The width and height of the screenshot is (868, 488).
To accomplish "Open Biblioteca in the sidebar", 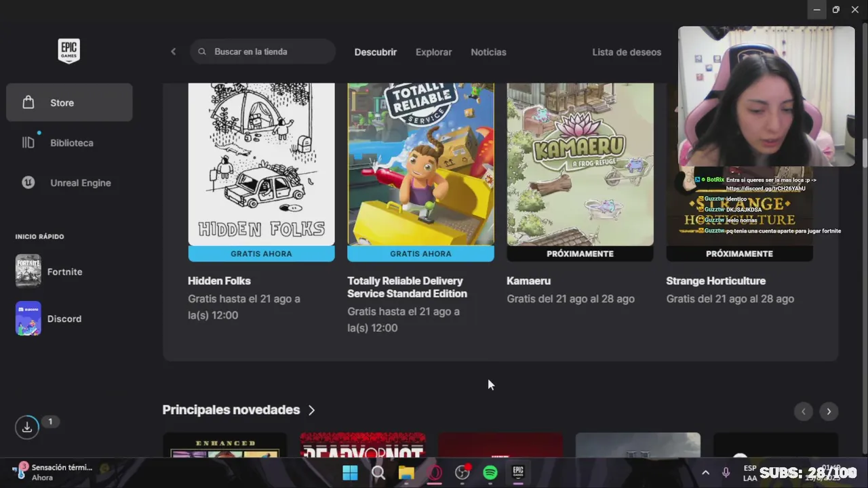I will pyautogui.click(x=69, y=142).
